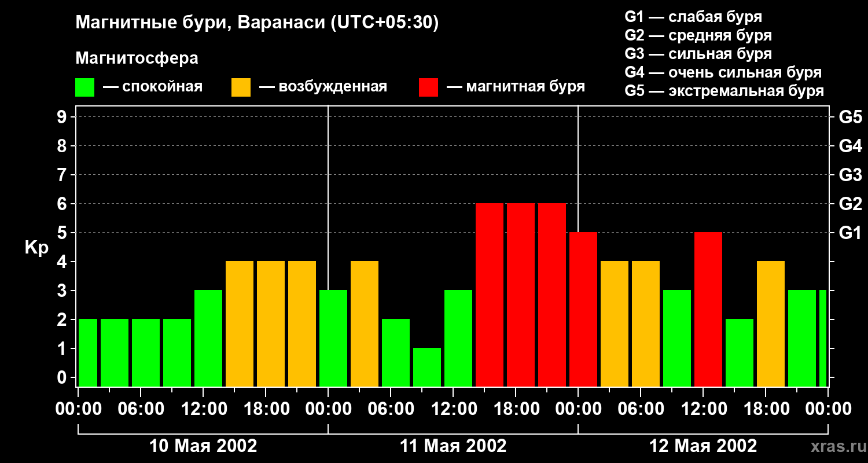This screenshot has width=868, height=463.
Task: Click the yellow Kp 4 bar at 06:00 on 12 Мая
Action: [646, 324]
